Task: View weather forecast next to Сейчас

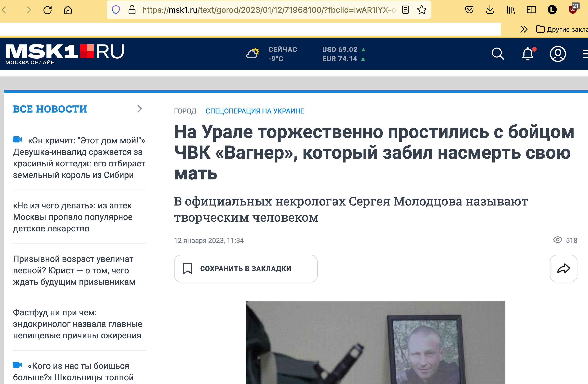Action: [x=253, y=53]
